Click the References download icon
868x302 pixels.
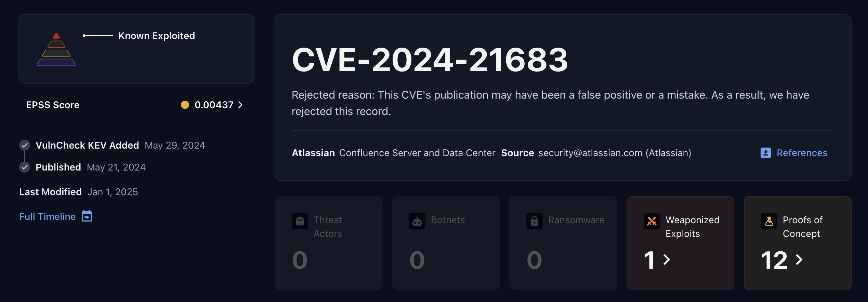point(766,153)
